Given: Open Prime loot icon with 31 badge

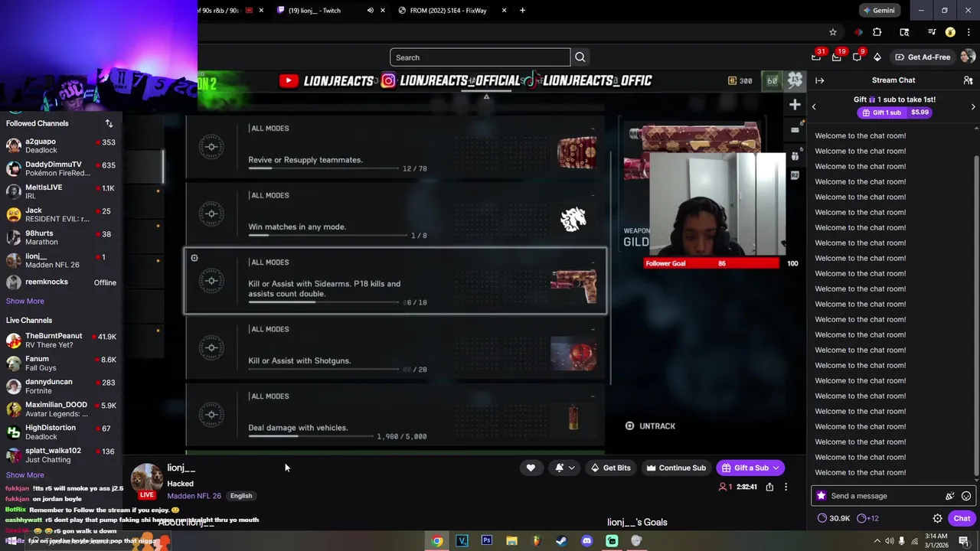Looking at the screenshot, I should coord(817,57).
